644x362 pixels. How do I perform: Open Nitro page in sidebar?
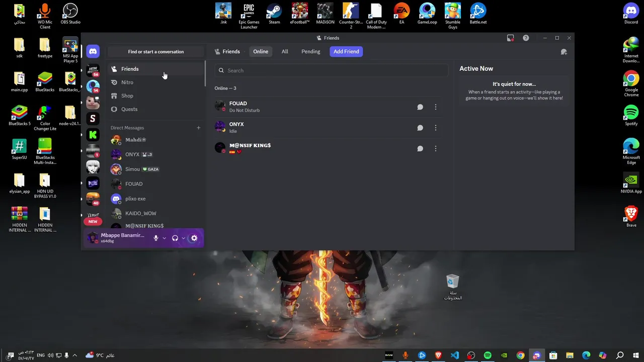(x=156, y=82)
